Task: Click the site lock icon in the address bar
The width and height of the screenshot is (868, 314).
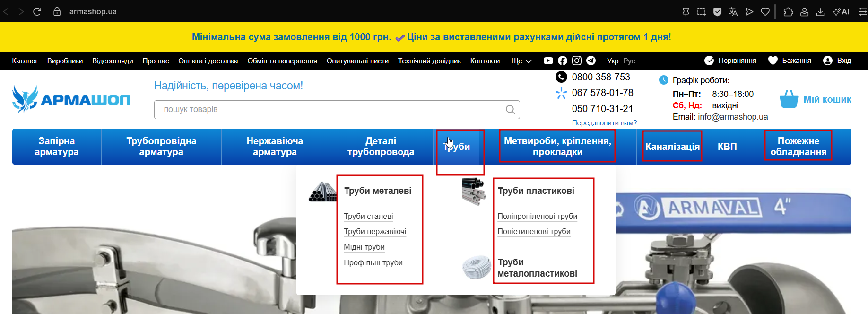Action: click(x=57, y=11)
